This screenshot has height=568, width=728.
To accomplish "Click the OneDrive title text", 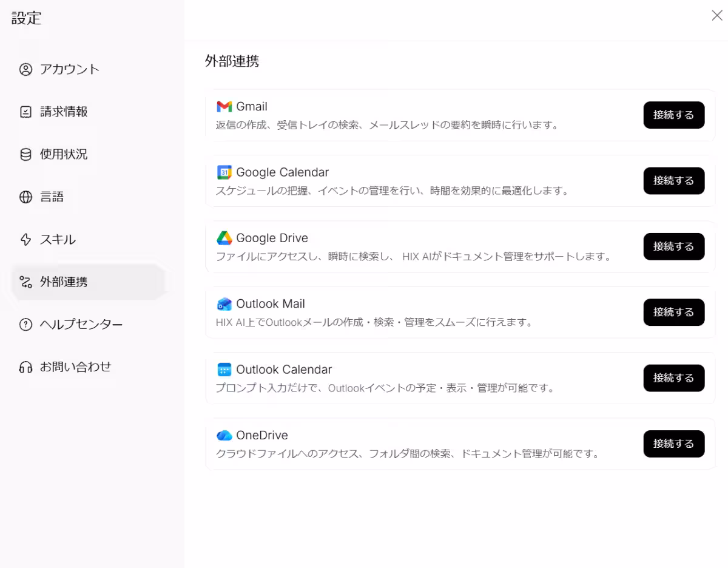I will coord(262,435).
